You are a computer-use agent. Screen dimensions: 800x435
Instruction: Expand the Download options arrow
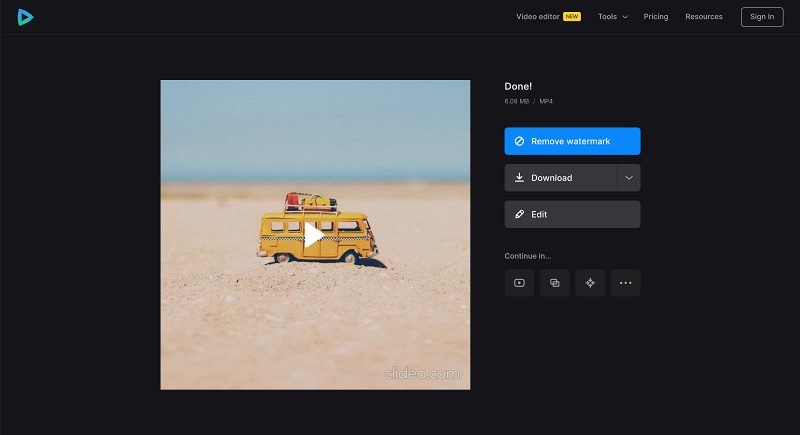[x=629, y=177]
